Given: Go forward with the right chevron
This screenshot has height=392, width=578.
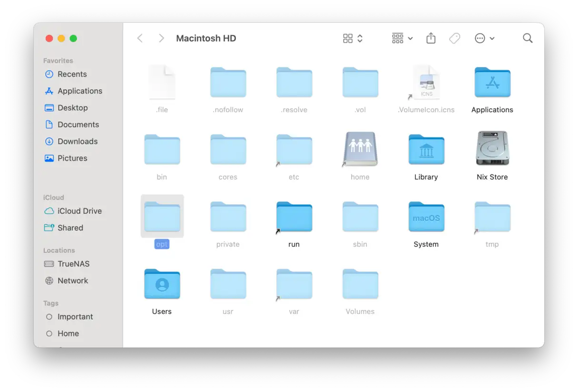Looking at the screenshot, I should [x=161, y=38].
